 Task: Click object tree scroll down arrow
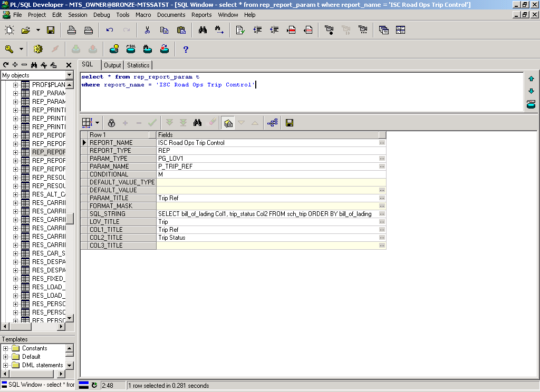pyautogui.click(x=70, y=318)
